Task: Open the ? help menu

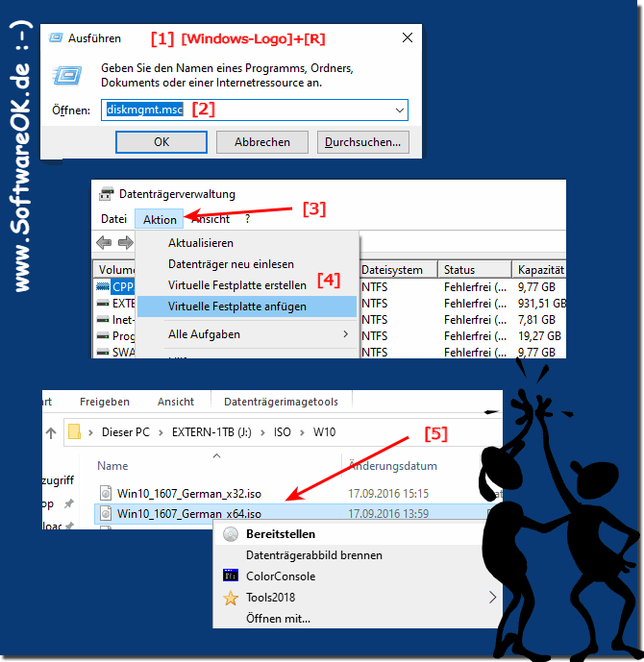Action: click(x=247, y=219)
